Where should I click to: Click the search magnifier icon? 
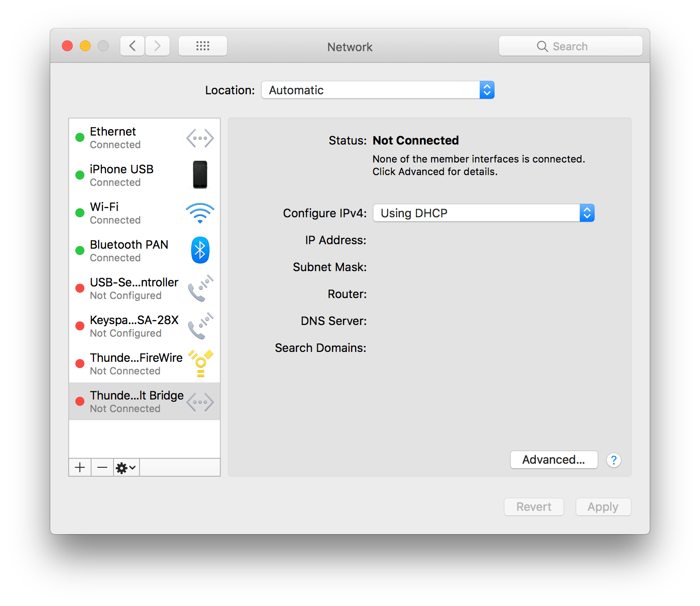pyautogui.click(x=542, y=46)
